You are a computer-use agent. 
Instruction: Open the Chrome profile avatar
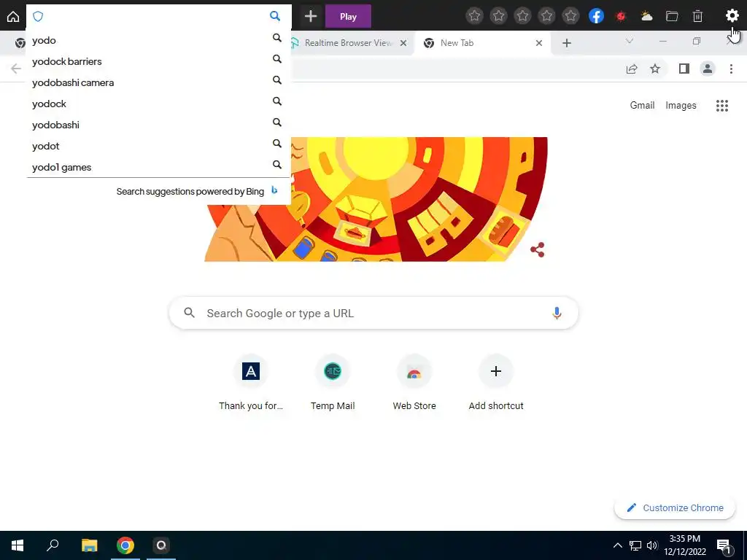click(708, 69)
